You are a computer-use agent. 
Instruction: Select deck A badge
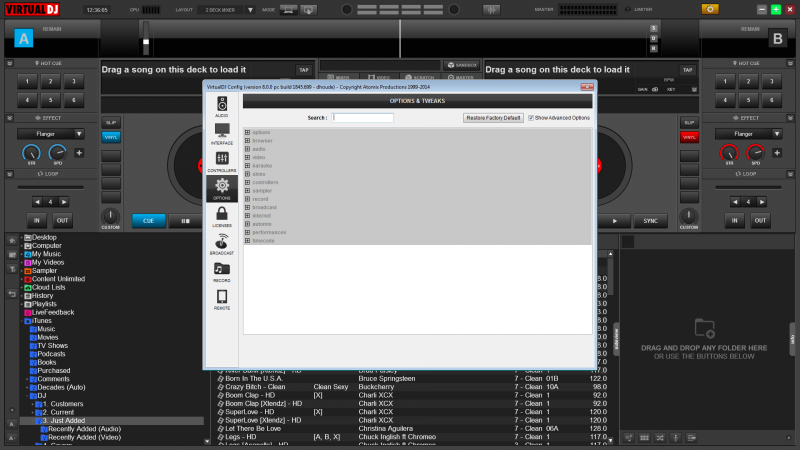(x=23, y=38)
